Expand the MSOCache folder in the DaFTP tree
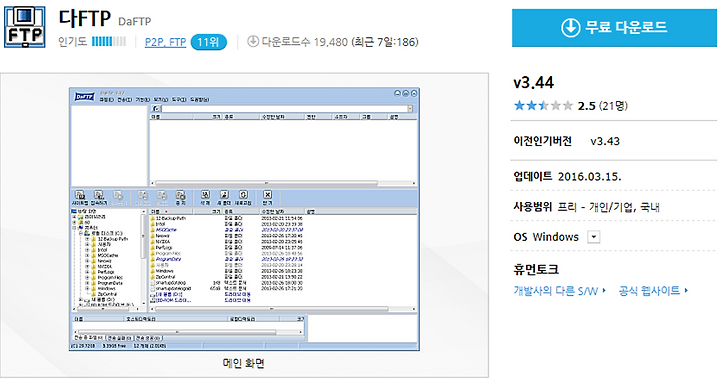 click(87, 255)
